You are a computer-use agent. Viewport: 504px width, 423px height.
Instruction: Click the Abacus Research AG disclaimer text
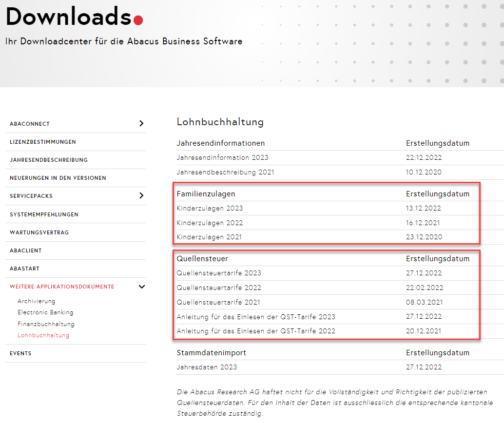335,403
